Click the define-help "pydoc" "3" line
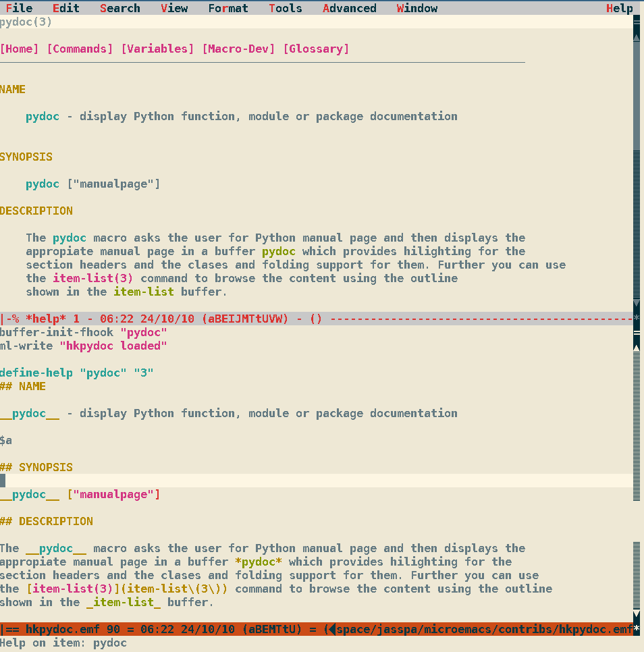 coord(76,373)
